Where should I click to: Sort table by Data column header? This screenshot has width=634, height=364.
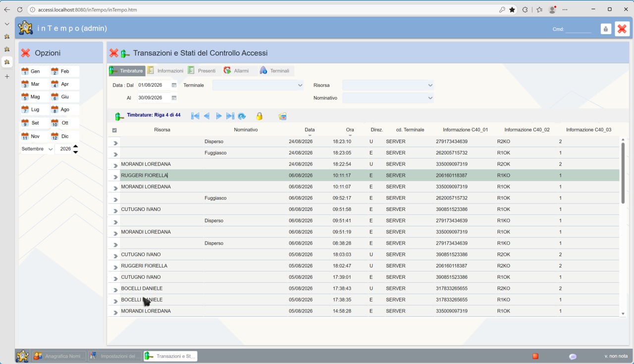pyautogui.click(x=310, y=130)
